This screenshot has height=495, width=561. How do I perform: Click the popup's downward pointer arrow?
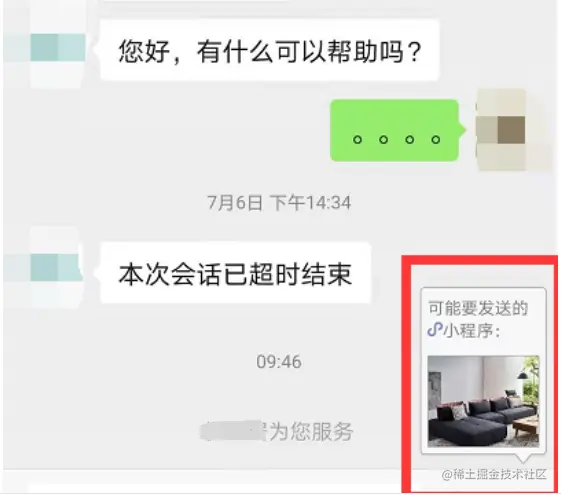(x=525, y=459)
